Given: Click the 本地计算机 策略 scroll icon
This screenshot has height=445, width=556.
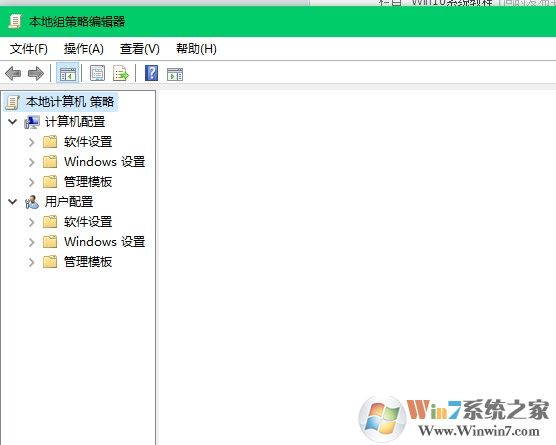Looking at the screenshot, I should 13,102.
